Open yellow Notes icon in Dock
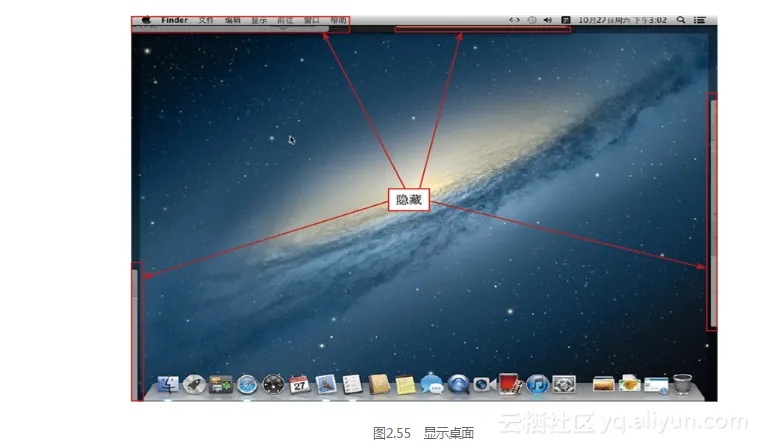The height and width of the screenshot is (445, 759). click(x=405, y=385)
